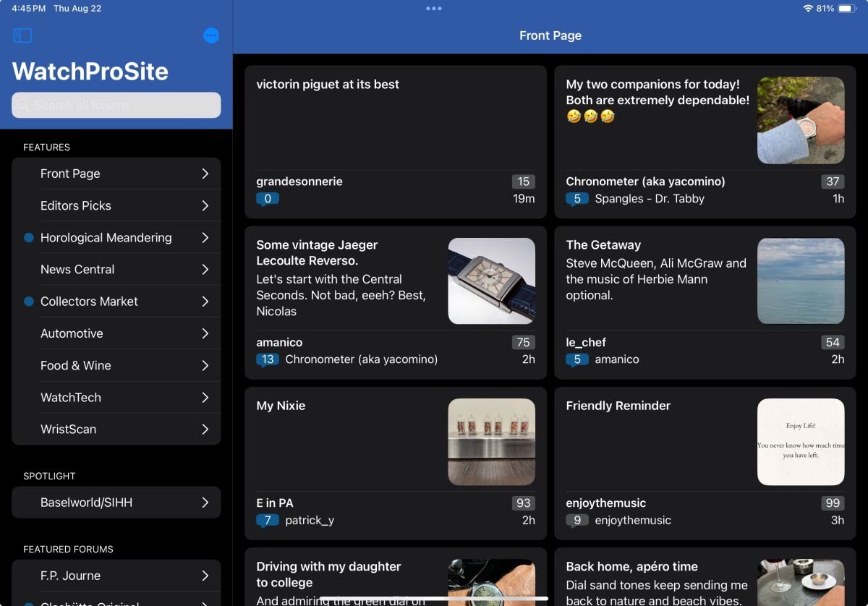This screenshot has height=606, width=868.
Task: View 'Enjoy Life!' quote thumbnail
Action: click(801, 442)
